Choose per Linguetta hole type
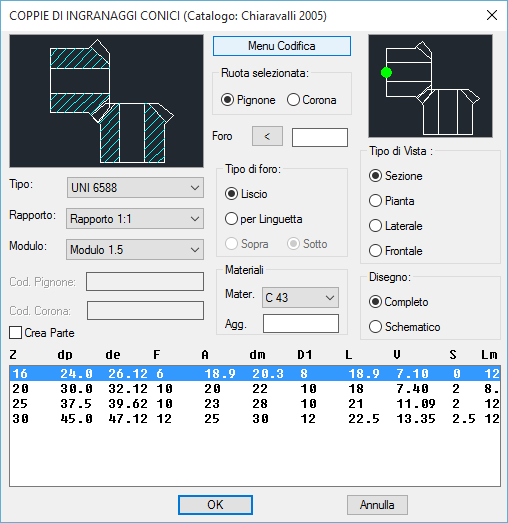The image size is (508, 523). pos(264,219)
